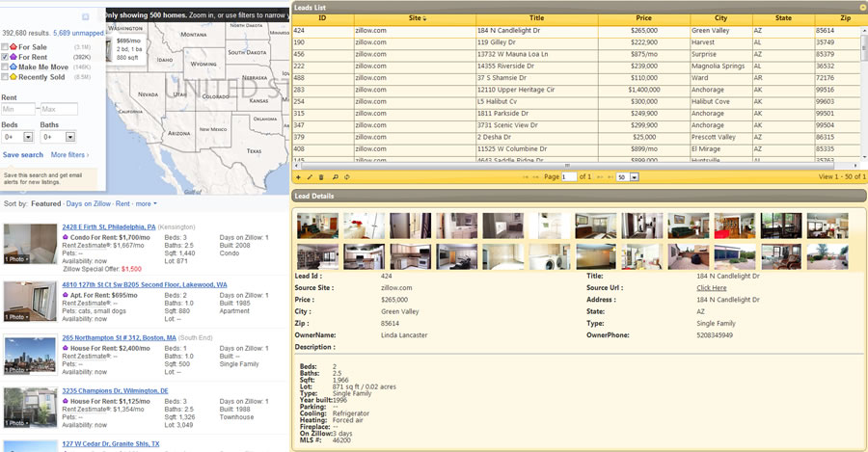This screenshot has width=868, height=452.
Task: Click the yellow Recently Sold house icon
Action: click(14, 77)
